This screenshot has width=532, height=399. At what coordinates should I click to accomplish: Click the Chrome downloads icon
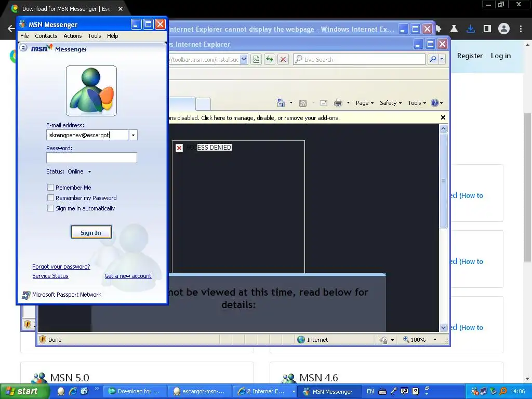point(471,29)
